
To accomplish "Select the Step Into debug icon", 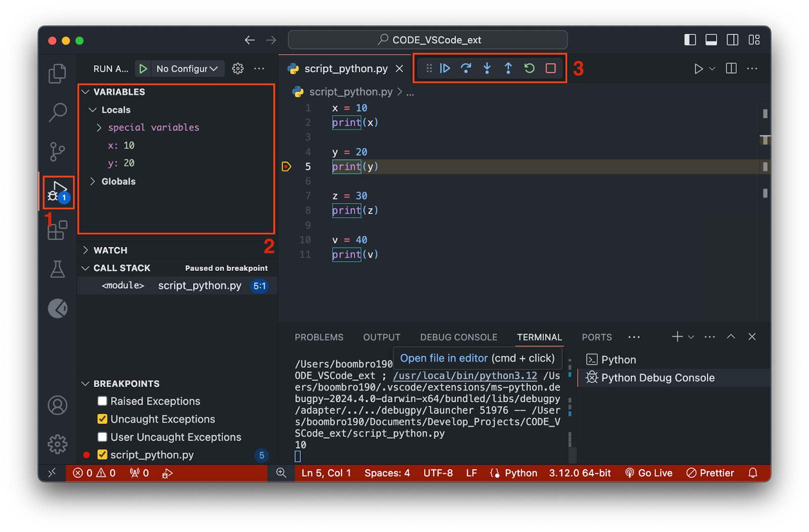I will [486, 68].
